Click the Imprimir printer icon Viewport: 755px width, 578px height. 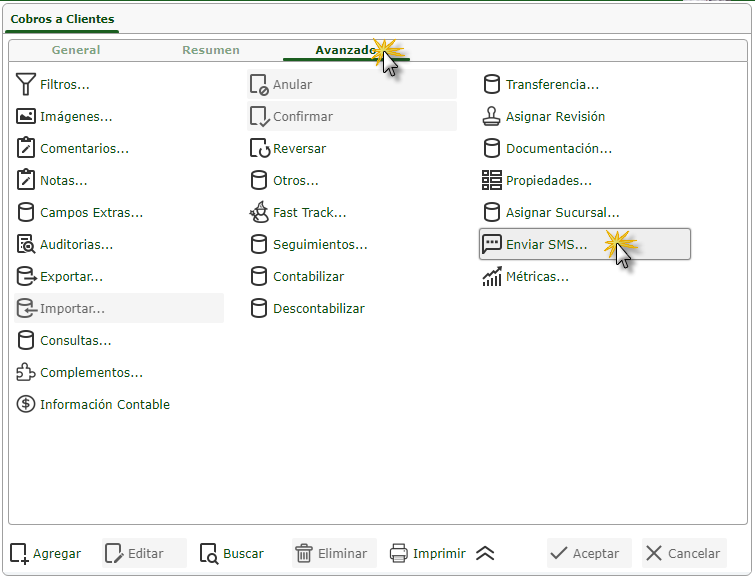coord(399,553)
